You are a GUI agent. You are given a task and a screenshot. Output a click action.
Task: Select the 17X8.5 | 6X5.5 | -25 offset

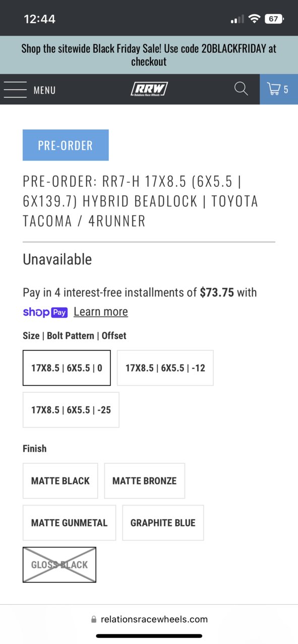click(x=71, y=410)
